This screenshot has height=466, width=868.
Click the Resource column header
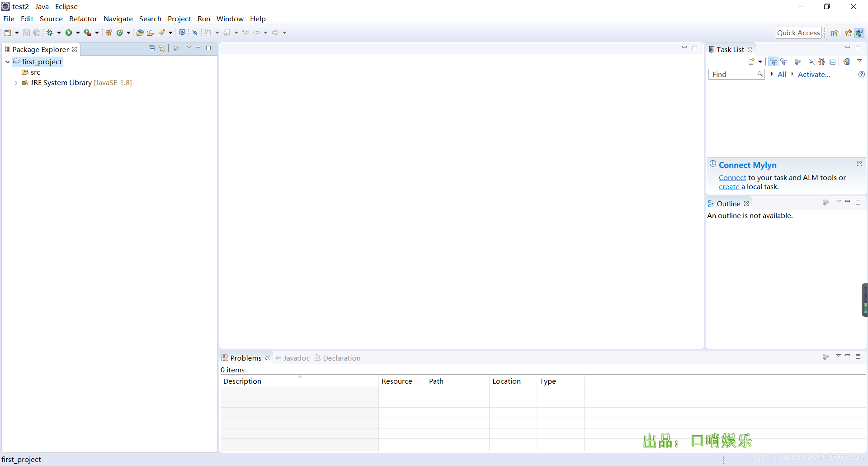pos(402,381)
